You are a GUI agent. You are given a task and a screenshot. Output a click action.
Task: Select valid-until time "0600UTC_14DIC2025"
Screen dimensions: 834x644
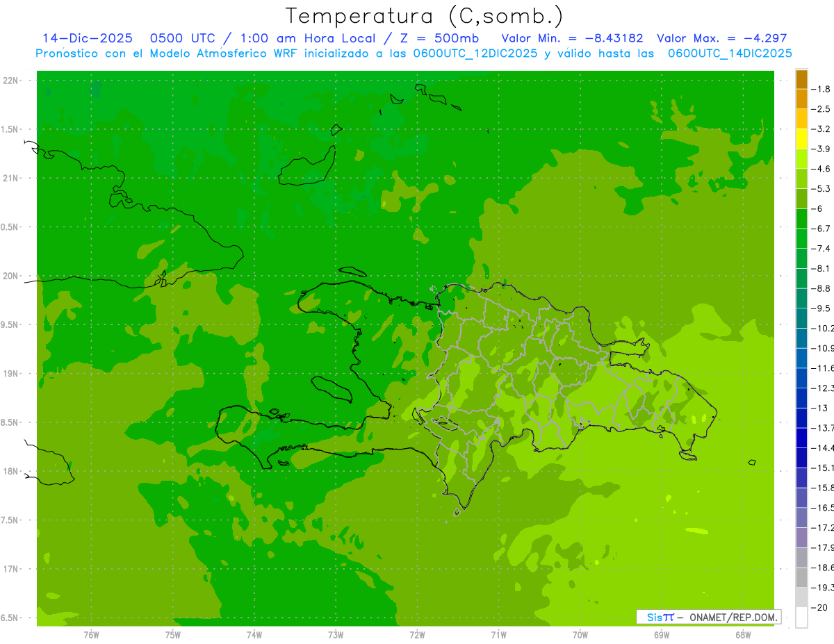pyautogui.click(x=730, y=53)
